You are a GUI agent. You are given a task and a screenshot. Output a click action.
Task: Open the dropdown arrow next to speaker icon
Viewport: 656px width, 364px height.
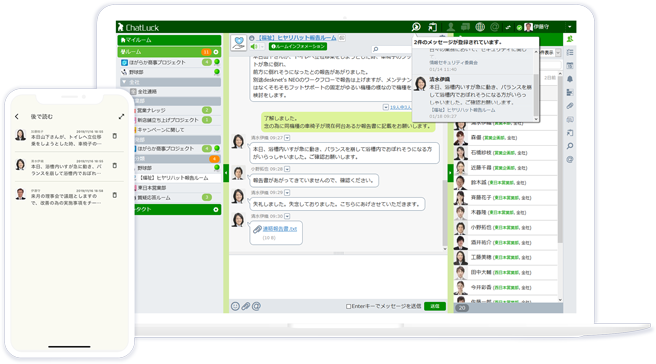point(262,46)
